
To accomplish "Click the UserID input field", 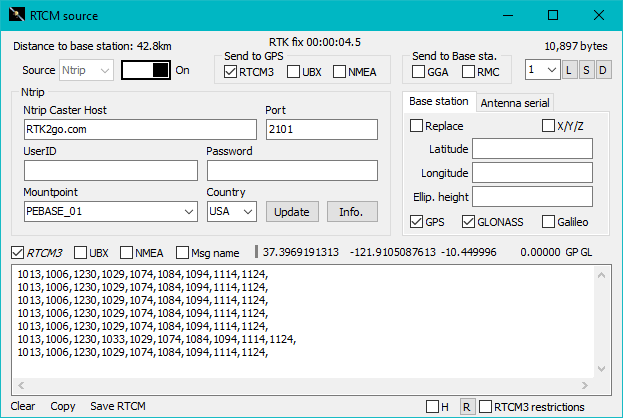I will (111, 170).
